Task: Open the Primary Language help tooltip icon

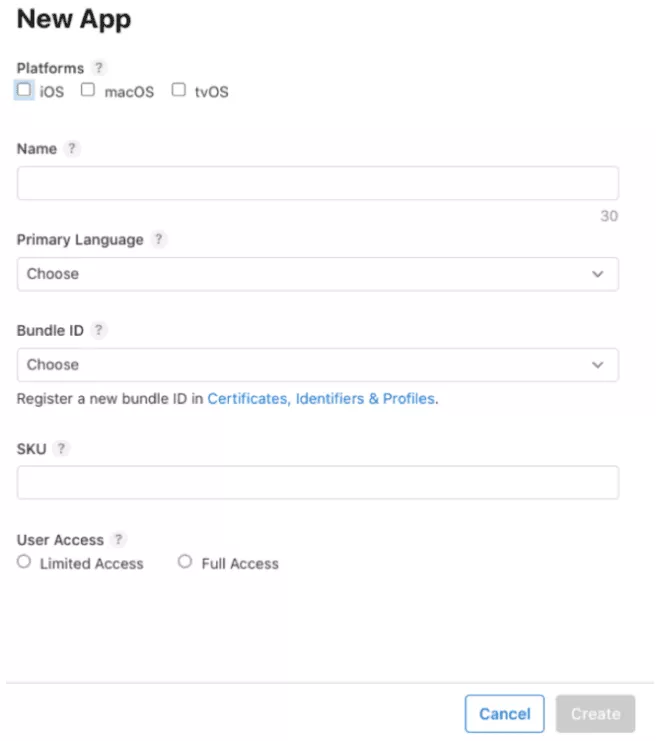Action: (160, 240)
